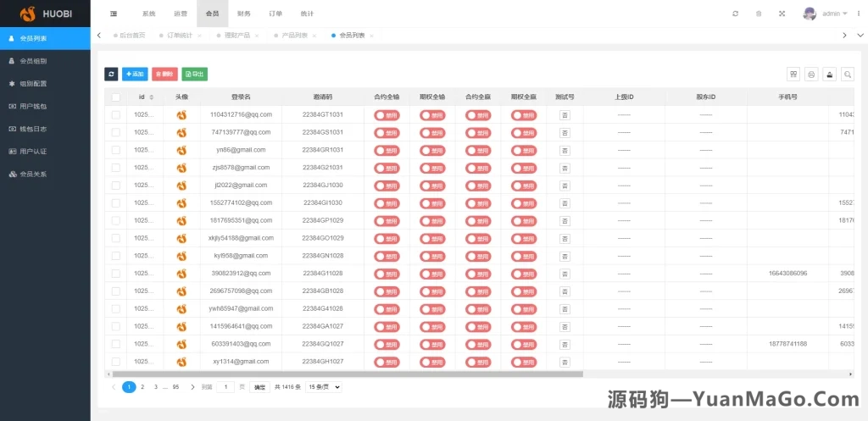The width and height of the screenshot is (868, 421).
Task: Click the blue 添加 add button
Action: (135, 75)
